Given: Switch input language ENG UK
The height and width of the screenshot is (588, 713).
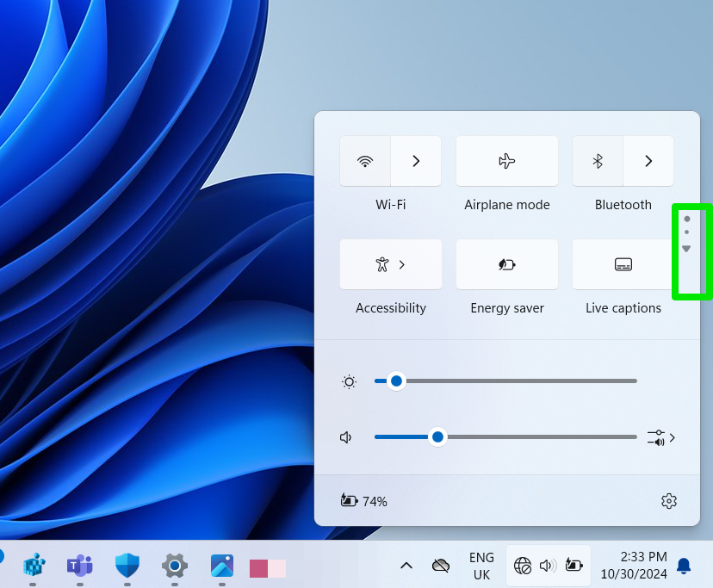Looking at the screenshot, I should click(481, 566).
